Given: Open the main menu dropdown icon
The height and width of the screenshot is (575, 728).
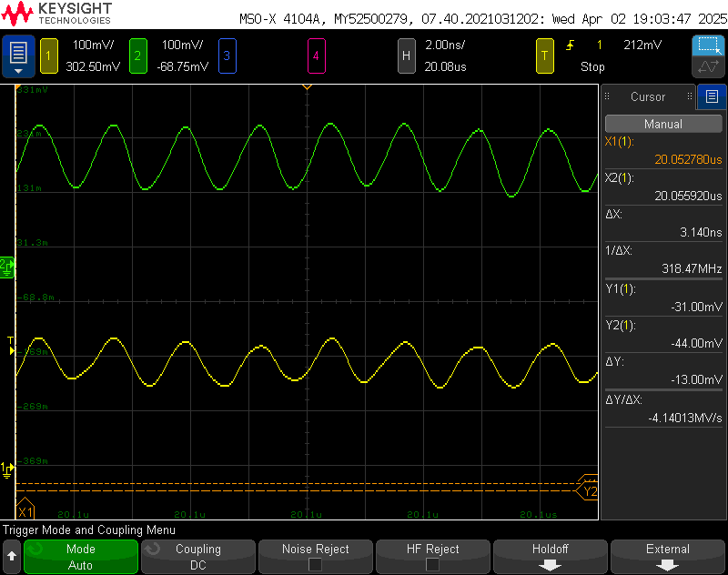Looking at the screenshot, I should [18, 56].
